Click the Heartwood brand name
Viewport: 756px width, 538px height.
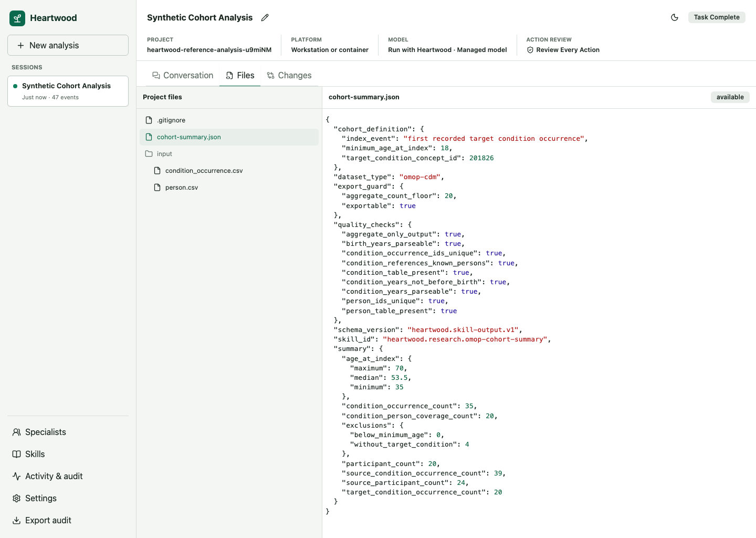pos(54,18)
